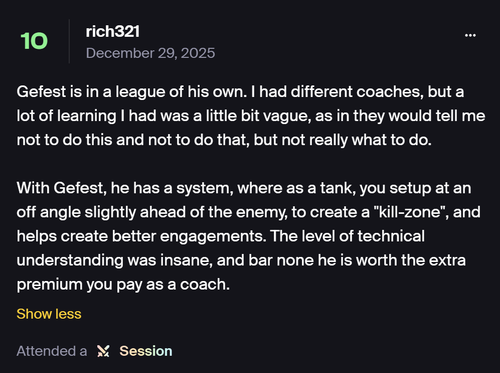Open the three-dot options menu for this review

pos(470,35)
